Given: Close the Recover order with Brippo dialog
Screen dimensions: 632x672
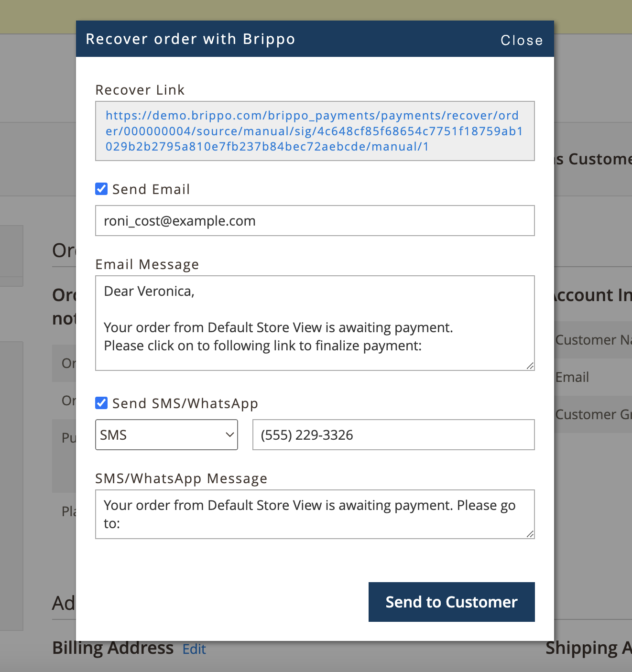Looking at the screenshot, I should [521, 40].
